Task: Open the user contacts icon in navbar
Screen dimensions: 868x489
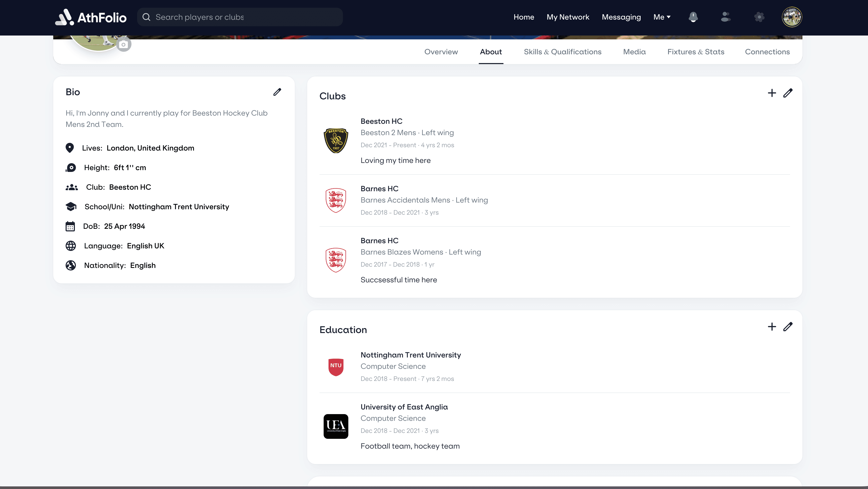Action: [x=725, y=17]
